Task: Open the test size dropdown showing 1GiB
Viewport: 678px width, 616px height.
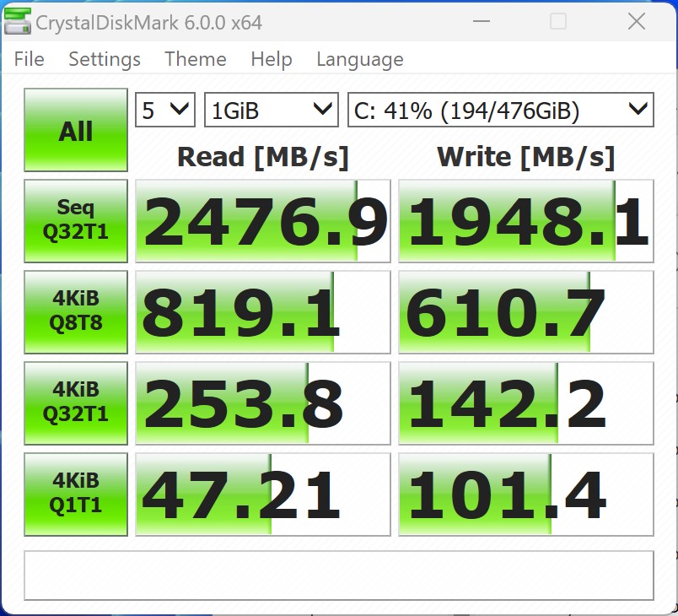Action: [x=271, y=110]
